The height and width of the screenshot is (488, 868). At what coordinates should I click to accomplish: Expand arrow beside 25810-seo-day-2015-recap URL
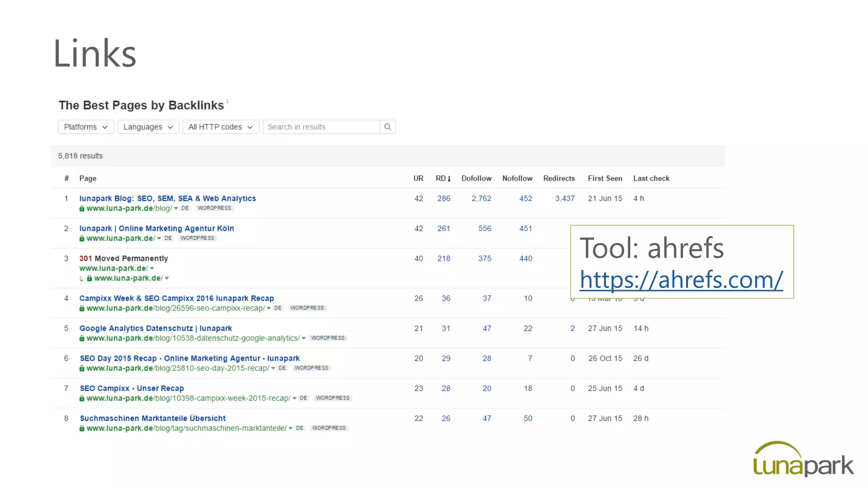pos(273,369)
